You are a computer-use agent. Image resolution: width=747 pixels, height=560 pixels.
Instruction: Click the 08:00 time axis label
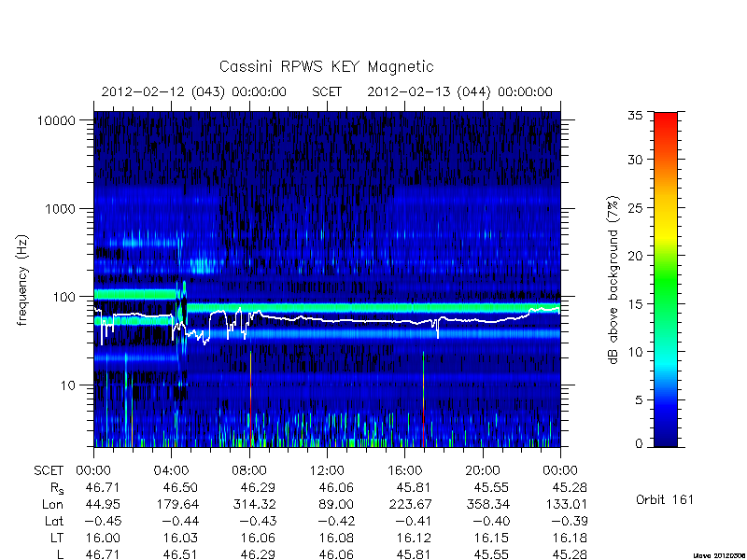[248, 471]
